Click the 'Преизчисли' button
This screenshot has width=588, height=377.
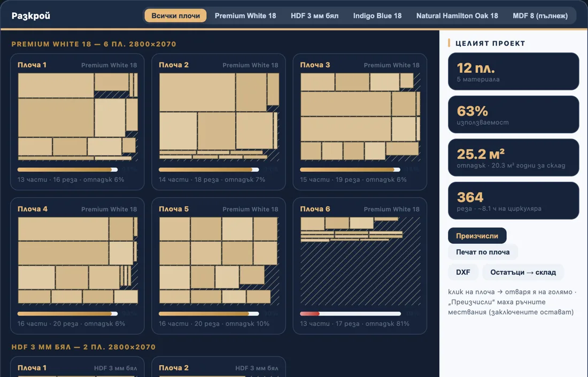pos(477,236)
